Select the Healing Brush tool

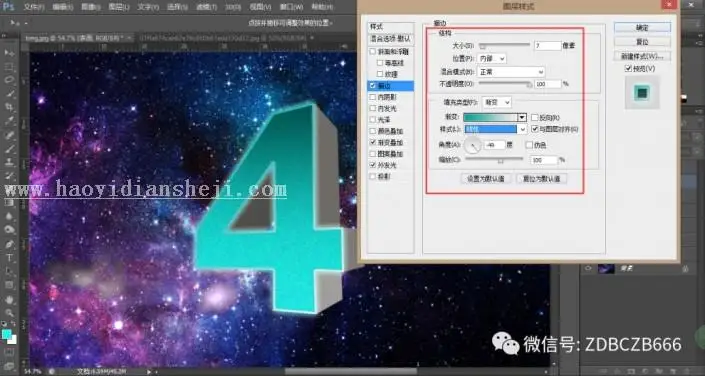tap(9, 134)
